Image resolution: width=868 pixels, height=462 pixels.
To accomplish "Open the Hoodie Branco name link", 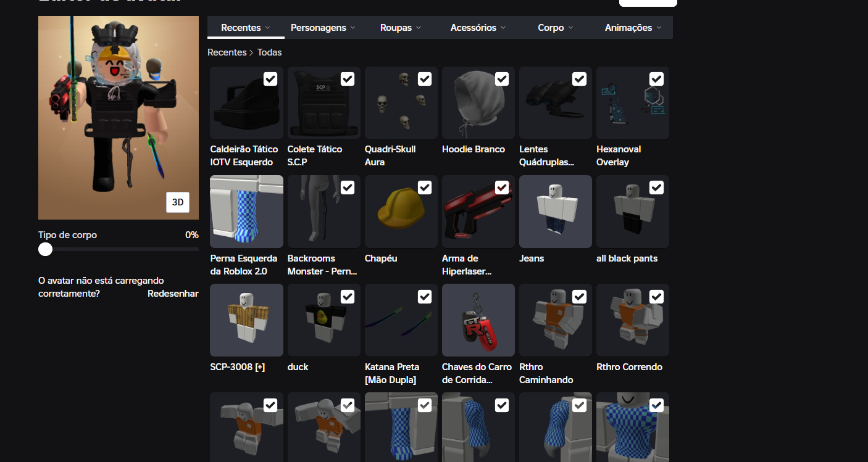I will (x=474, y=149).
